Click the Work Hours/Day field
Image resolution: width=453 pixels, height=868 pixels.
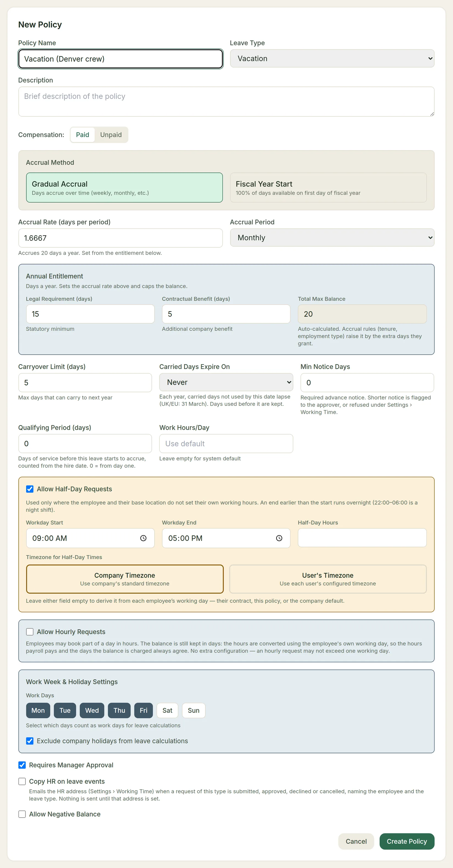click(226, 444)
